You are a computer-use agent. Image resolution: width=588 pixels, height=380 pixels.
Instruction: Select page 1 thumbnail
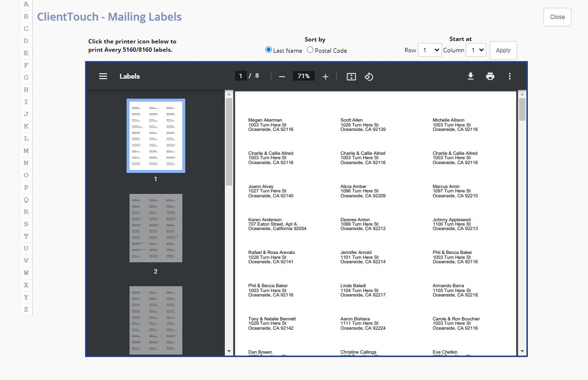pyautogui.click(x=156, y=136)
